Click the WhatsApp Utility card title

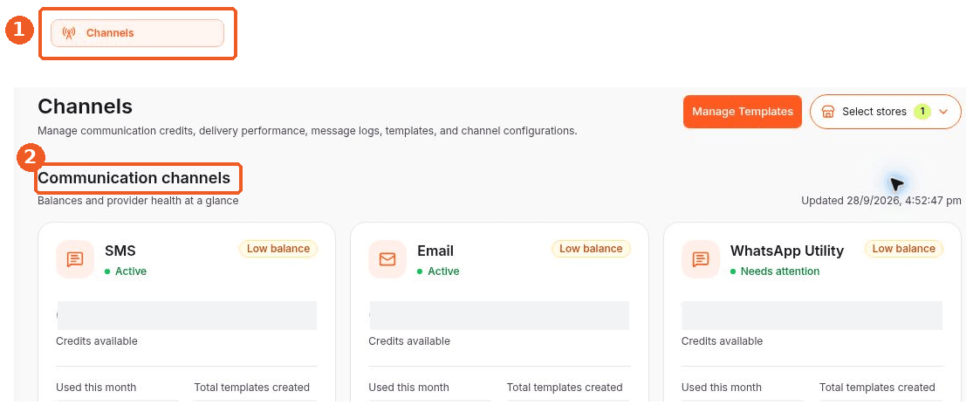787,251
